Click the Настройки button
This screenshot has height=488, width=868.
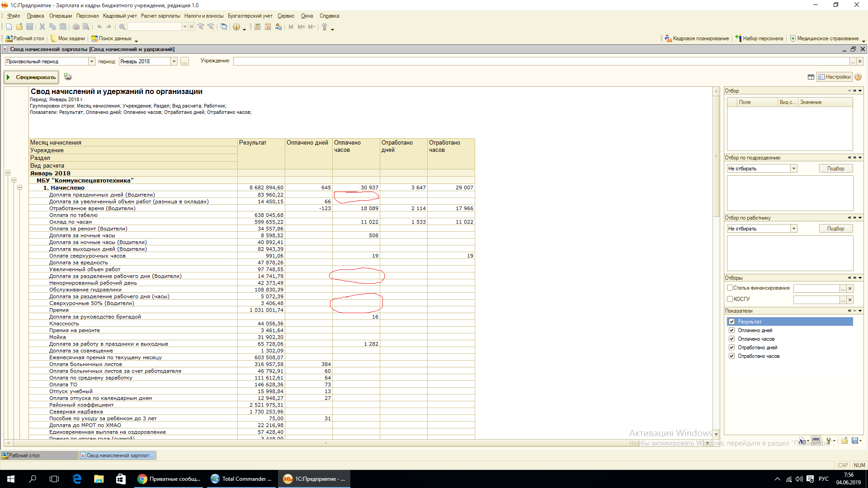pos(835,77)
